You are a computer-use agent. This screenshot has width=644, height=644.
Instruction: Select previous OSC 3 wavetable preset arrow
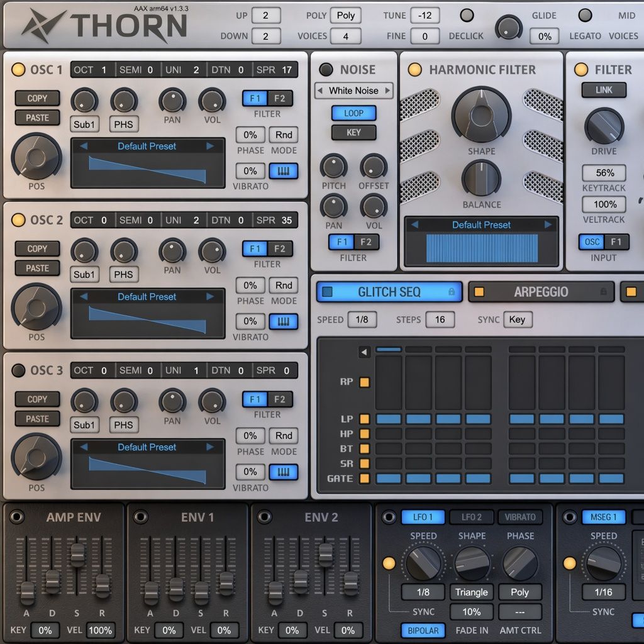tap(84, 447)
